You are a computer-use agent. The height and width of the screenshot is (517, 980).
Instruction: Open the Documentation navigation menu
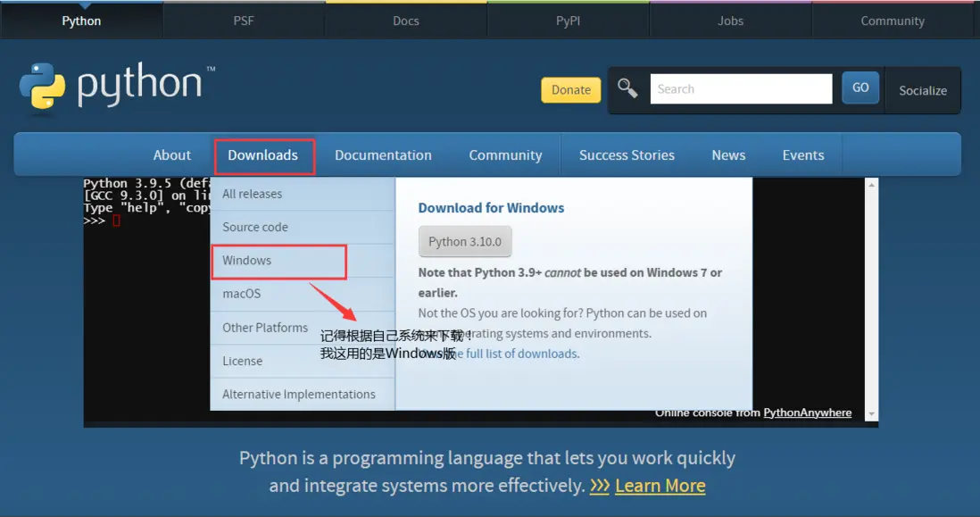pyautogui.click(x=383, y=155)
